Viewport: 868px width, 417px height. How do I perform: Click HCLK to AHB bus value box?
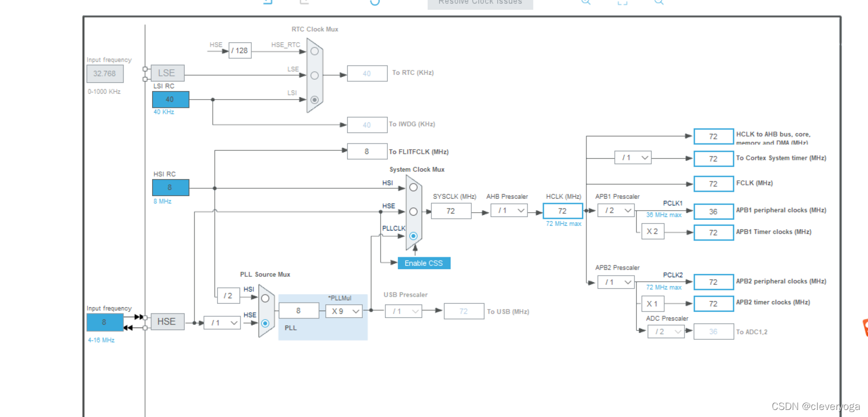coord(714,136)
